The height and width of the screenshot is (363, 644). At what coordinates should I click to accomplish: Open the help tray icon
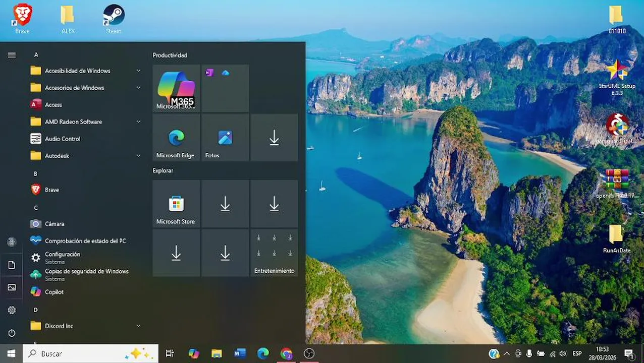(x=494, y=354)
